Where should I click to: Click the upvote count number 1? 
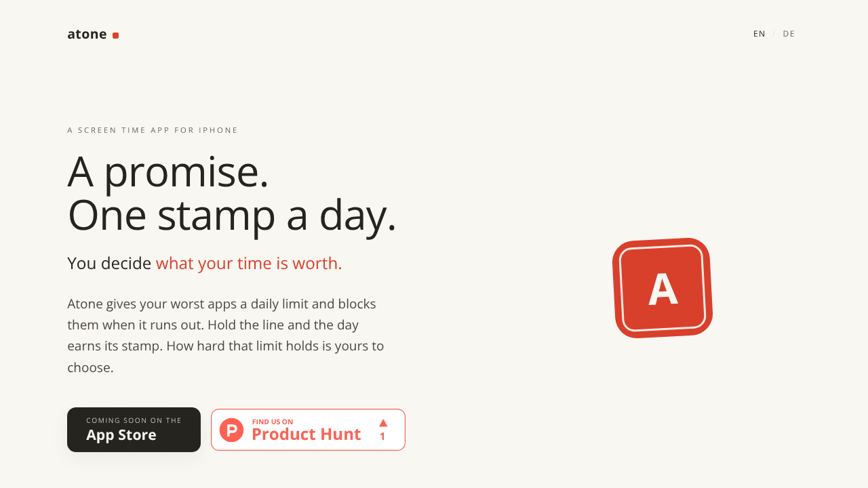coord(382,436)
